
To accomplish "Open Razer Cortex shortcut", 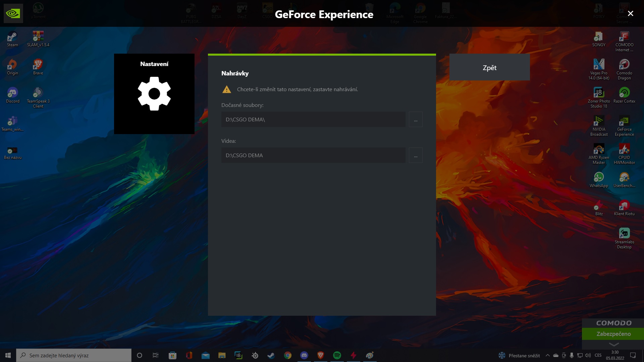I will (x=624, y=95).
